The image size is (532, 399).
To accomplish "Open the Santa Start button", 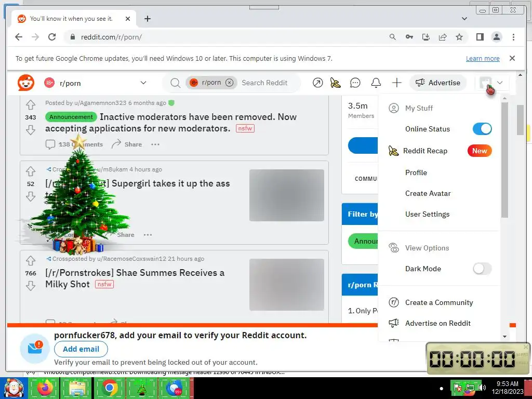I will (14, 388).
